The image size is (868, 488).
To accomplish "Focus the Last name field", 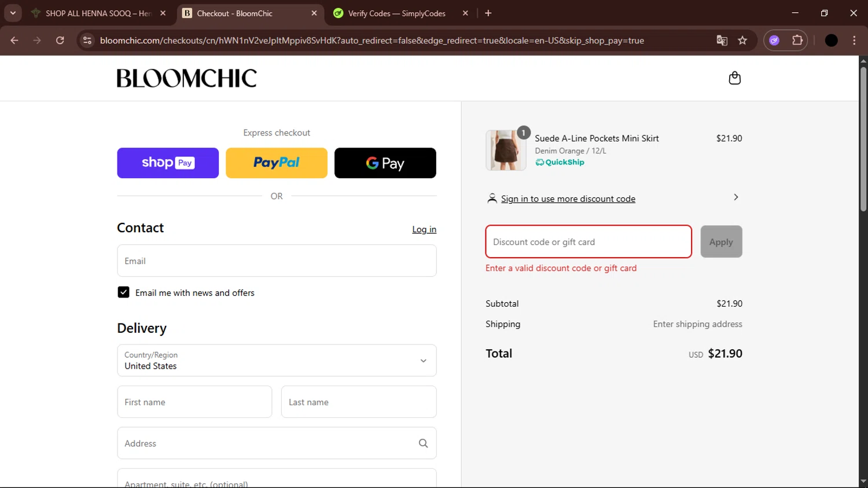I will tap(359, 402).
